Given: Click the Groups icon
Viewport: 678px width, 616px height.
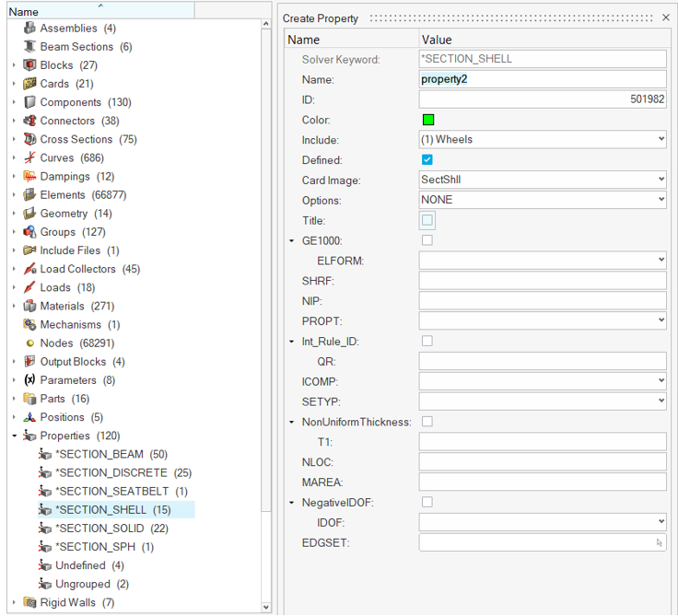Looking at the screenshot, I should pyautogui.click(x=29, y=232).
